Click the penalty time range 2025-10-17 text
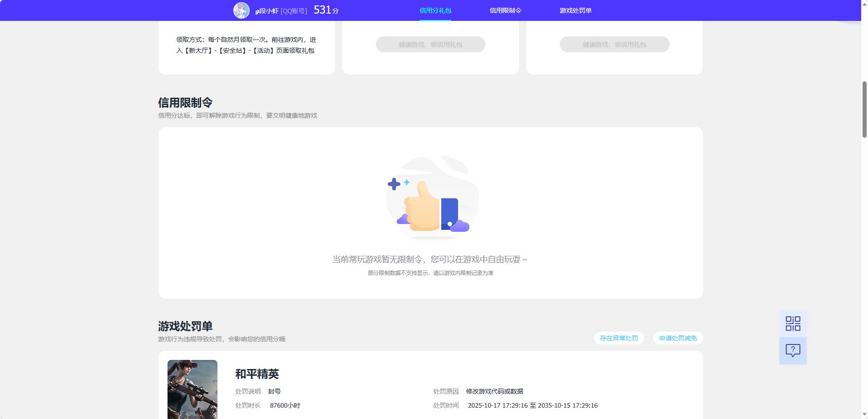 click(533, 405)
